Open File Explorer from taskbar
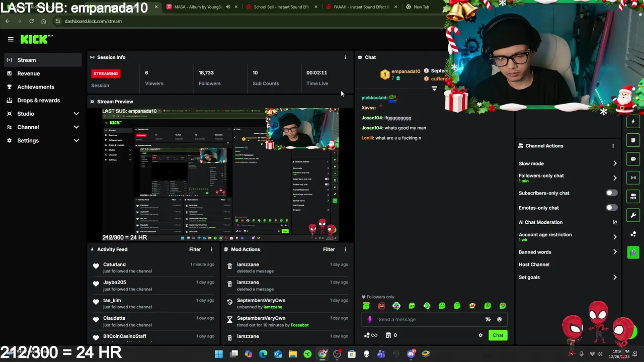This screenshot has width=644, height=362. [293, 354]
